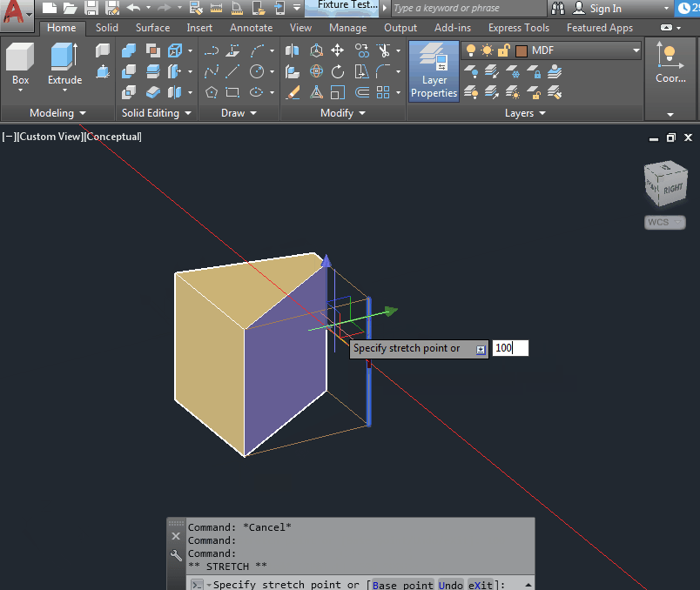Select the Line draw tool
The height and width of the screenshot is (590, 700).
click(232, 71)
